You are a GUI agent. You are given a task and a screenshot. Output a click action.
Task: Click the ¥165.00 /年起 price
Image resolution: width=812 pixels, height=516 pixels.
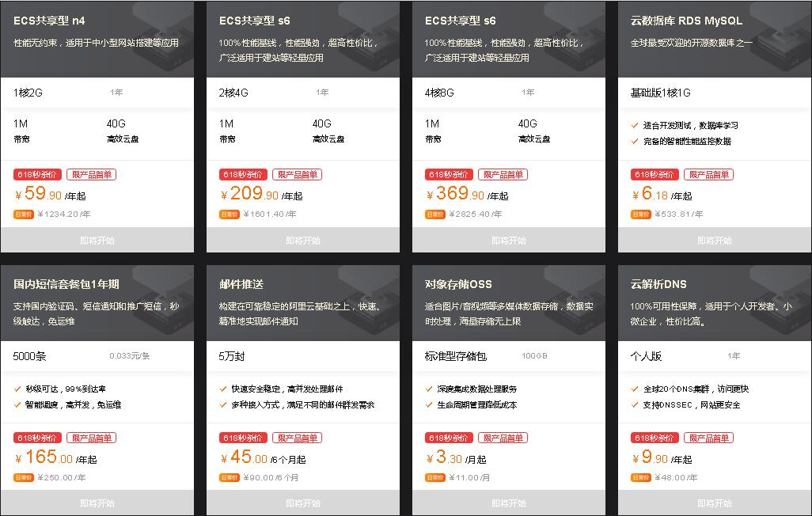click(x=56, y=457)
